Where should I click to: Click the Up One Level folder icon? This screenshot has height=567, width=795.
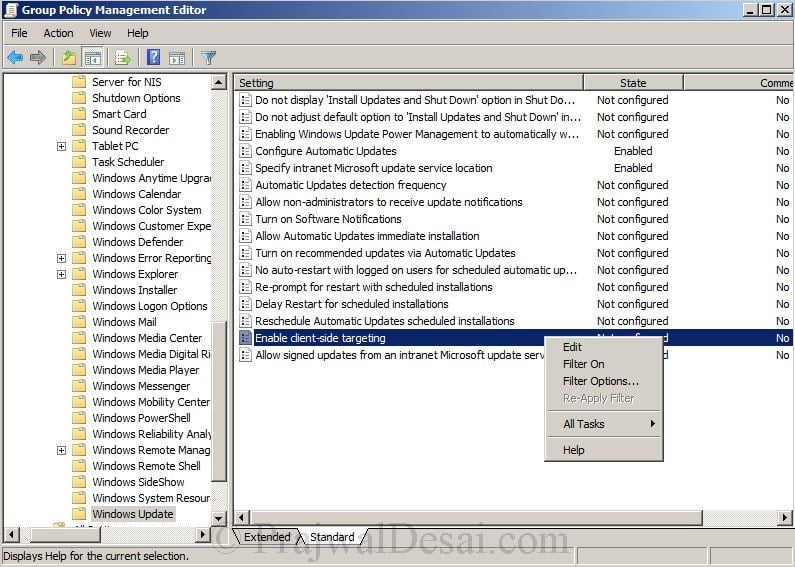[69, 58]
